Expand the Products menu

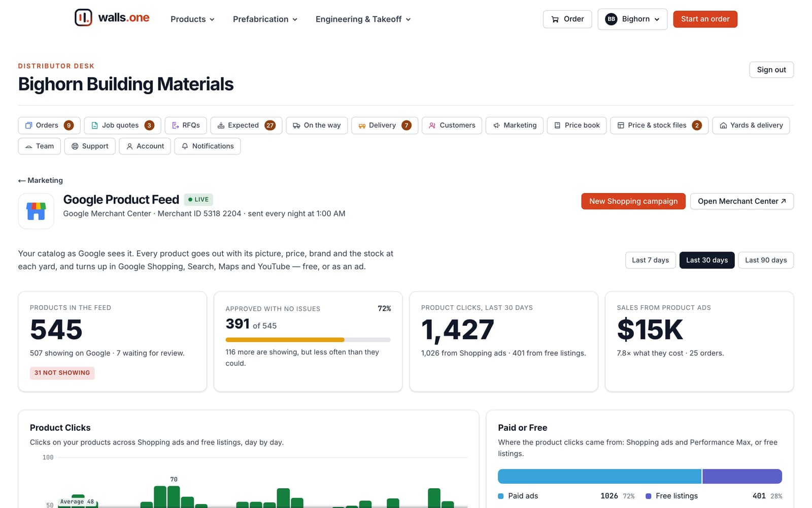(192, 19)
